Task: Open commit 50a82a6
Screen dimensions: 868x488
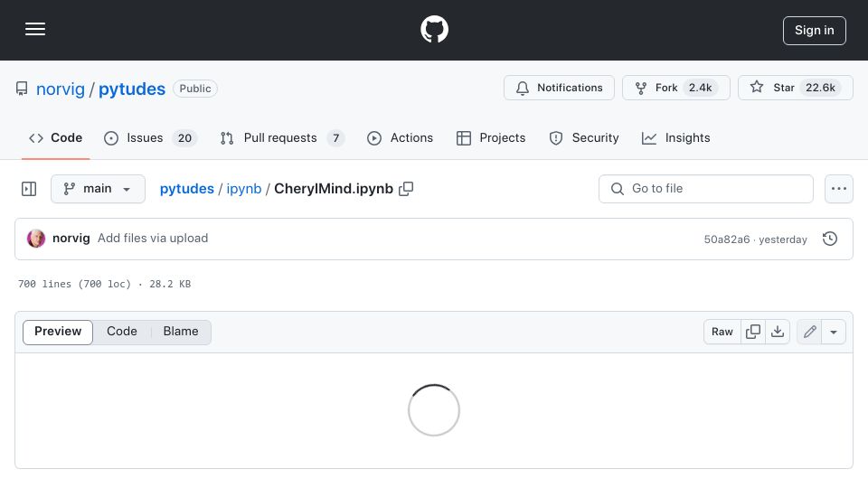Action: [726, 239]
